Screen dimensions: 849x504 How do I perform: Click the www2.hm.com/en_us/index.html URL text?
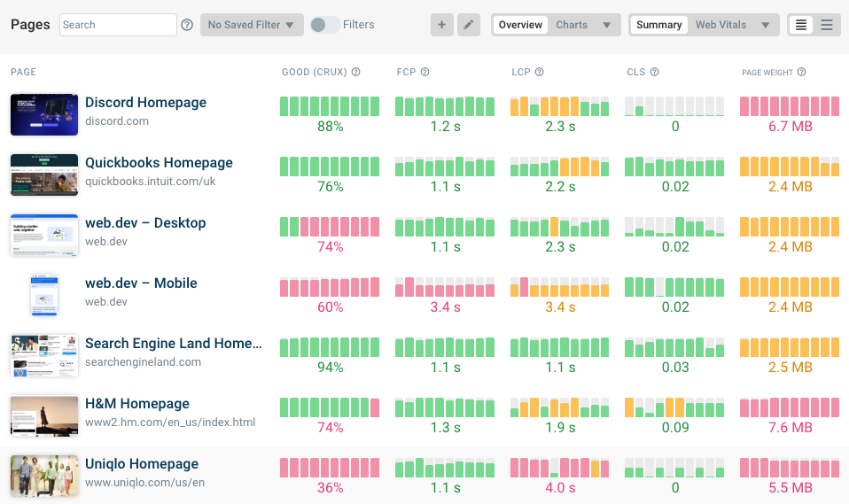[170, 423]
